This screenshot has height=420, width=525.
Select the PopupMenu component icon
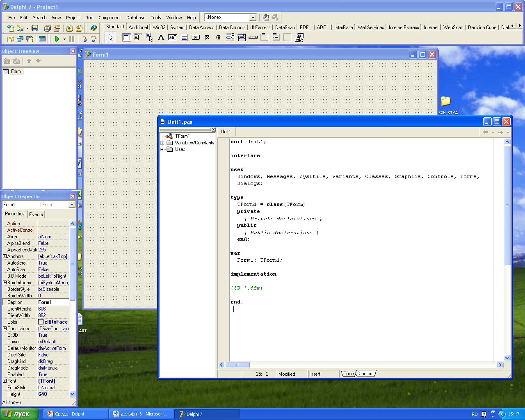pos(150,37)
